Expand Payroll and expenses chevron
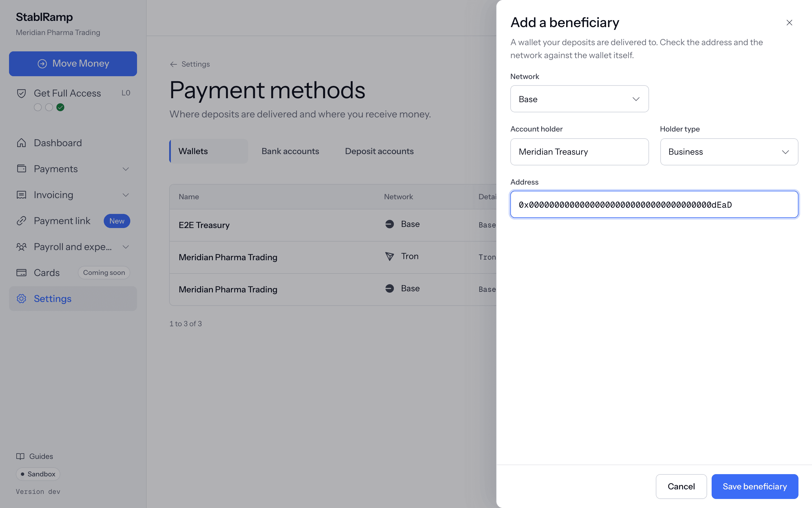The height and width of the screenshot is (508, 812). coord(126,247)
